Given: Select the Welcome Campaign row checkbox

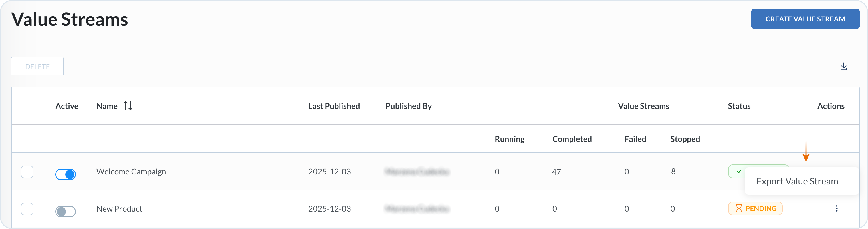Looking at the screenshot, I should (27, 172).
